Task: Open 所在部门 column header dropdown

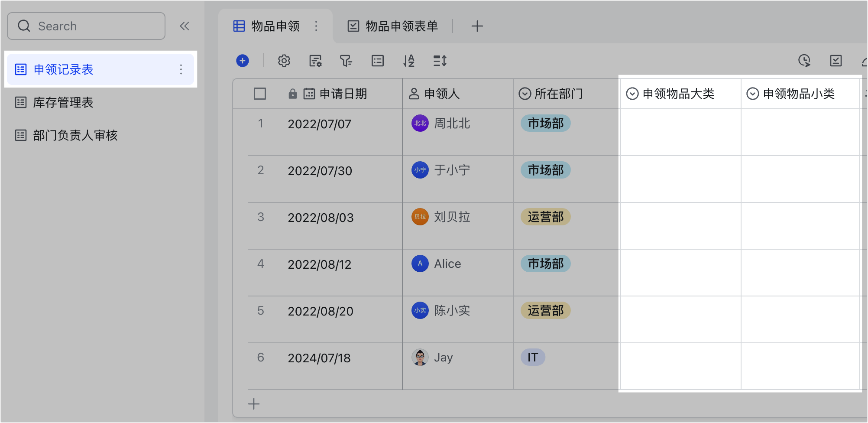Action: pyautogui.click(x=525, y=94)
